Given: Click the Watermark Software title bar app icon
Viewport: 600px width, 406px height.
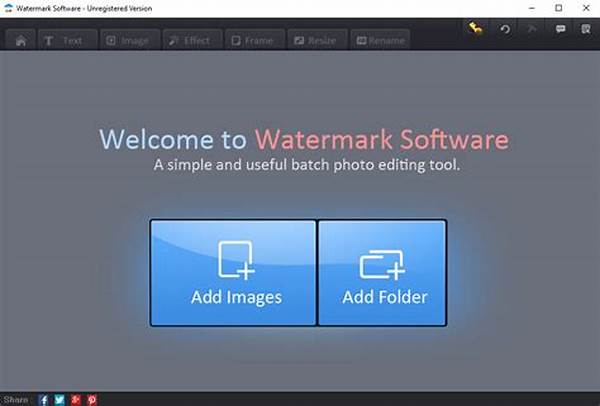Looking at the screenshot, I should (x=8, y=8).
